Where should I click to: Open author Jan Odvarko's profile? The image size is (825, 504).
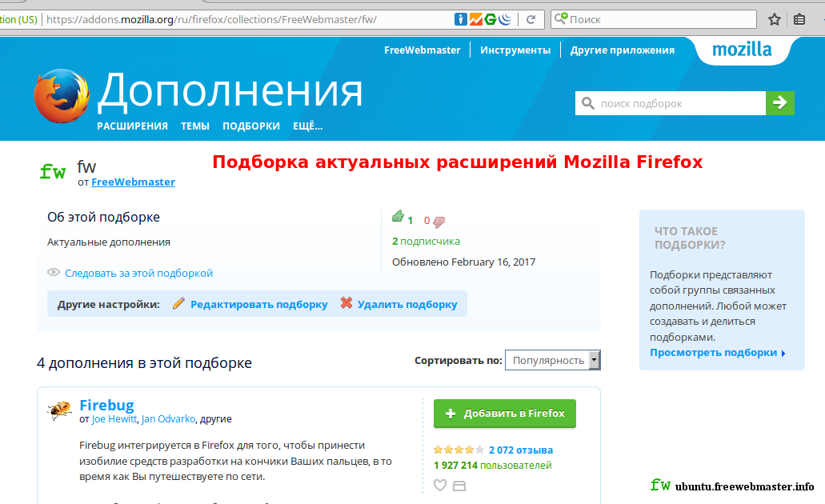pyautogui.click(x=168, y=419)
